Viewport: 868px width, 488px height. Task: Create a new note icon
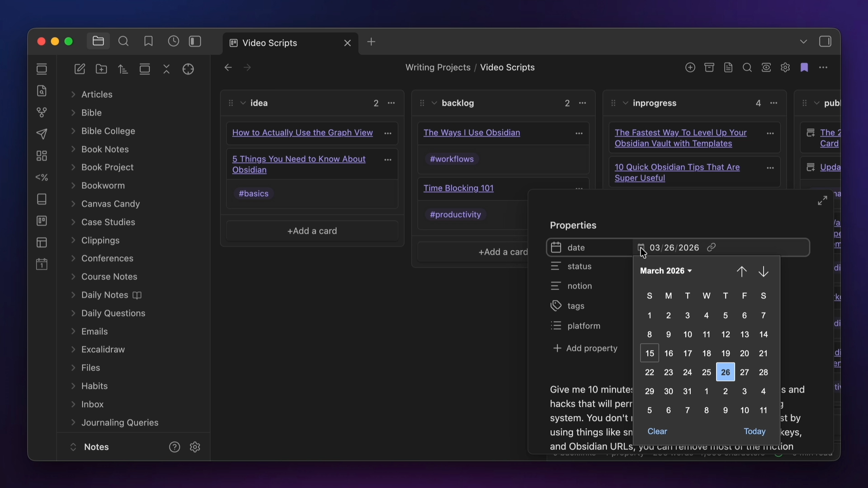pyautogui.click(x=80, y=69)
